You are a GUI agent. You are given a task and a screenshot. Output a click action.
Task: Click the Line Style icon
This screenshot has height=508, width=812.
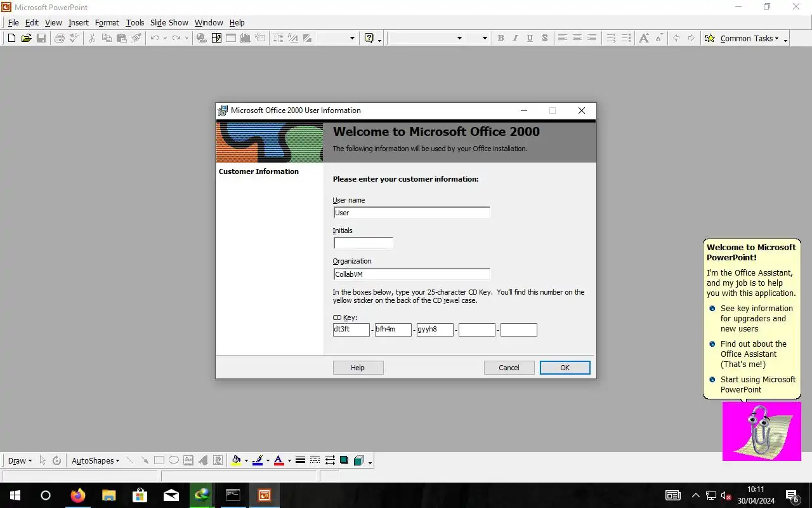tap(301, 460)
